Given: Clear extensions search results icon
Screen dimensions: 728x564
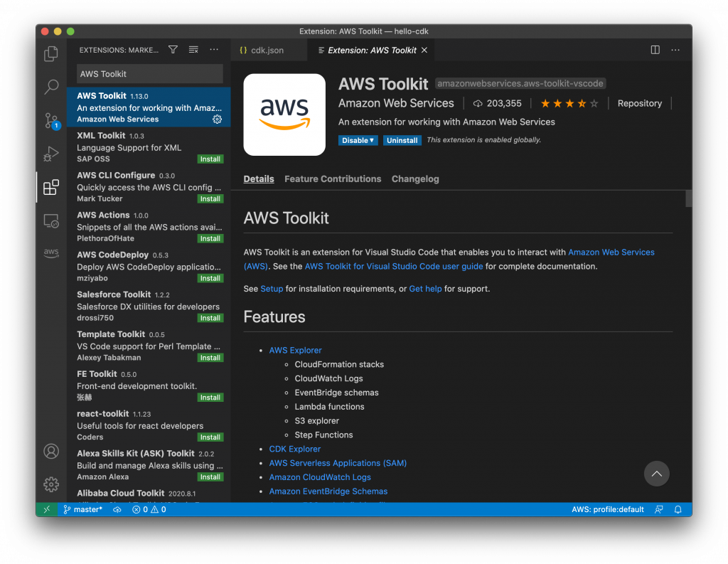Looking at the screenshot, I should coord(193,50).
